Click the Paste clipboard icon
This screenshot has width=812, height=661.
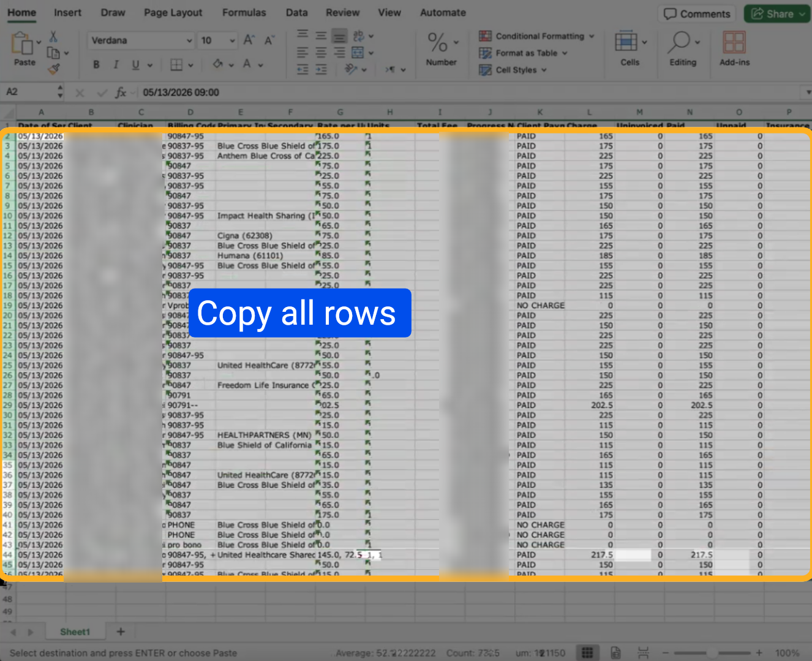pos(22,43)
